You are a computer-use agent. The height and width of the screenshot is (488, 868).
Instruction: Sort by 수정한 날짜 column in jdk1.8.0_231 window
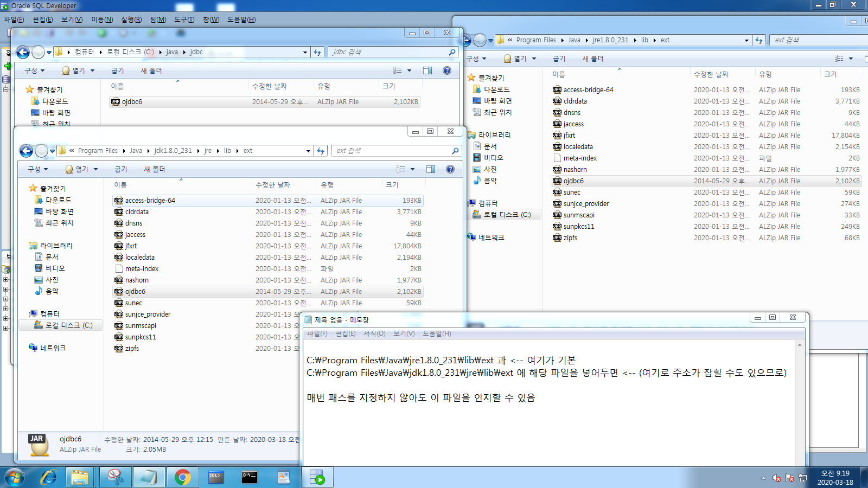pyautogui.click(x=284, y=185)
